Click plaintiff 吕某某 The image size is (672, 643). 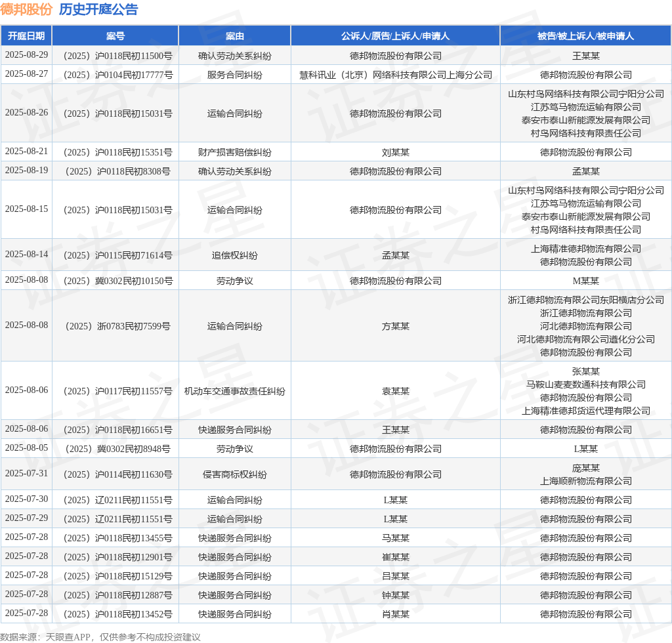(395, 576)
